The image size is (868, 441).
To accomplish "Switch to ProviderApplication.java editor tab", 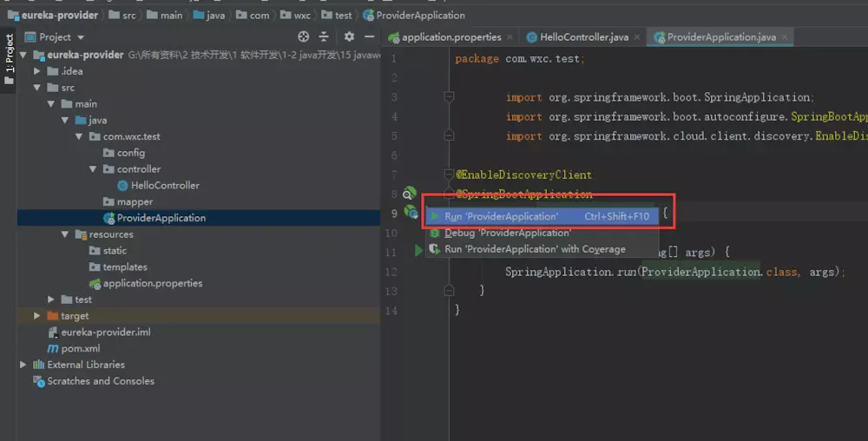I will [721, 37].
